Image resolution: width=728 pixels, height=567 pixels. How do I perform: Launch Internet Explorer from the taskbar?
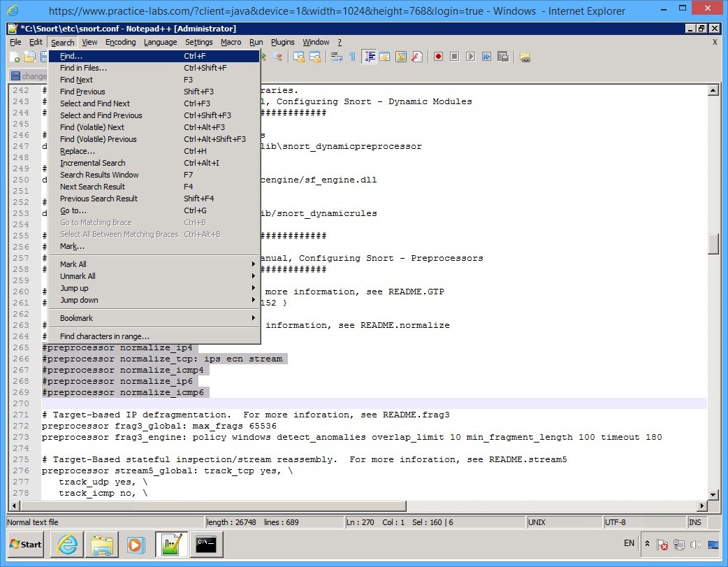pos(66,545)
